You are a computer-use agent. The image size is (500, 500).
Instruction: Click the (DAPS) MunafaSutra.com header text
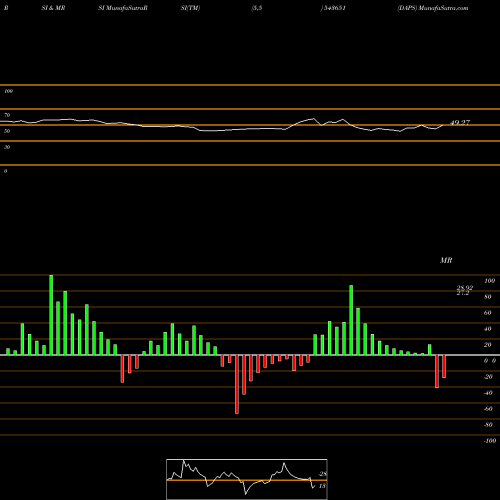pos(433,8)
